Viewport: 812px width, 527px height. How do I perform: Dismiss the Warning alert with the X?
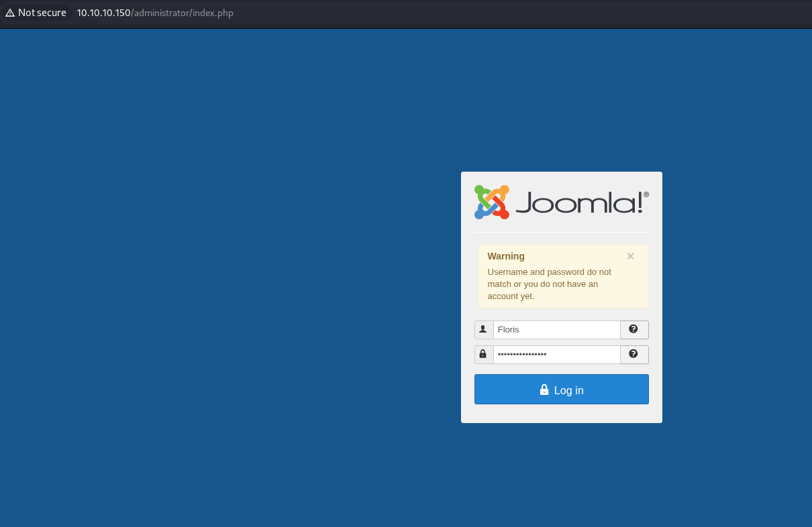[x=630, y=256]
